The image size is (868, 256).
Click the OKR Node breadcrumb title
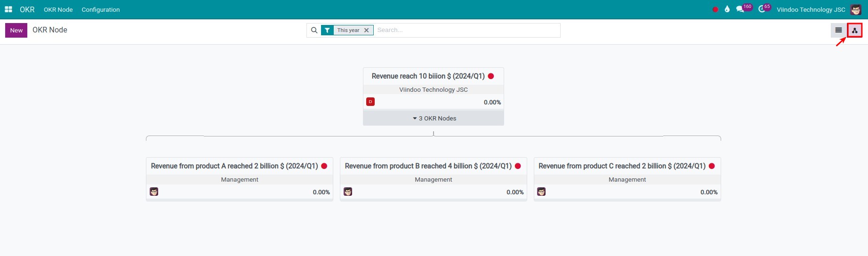(50, 30)
